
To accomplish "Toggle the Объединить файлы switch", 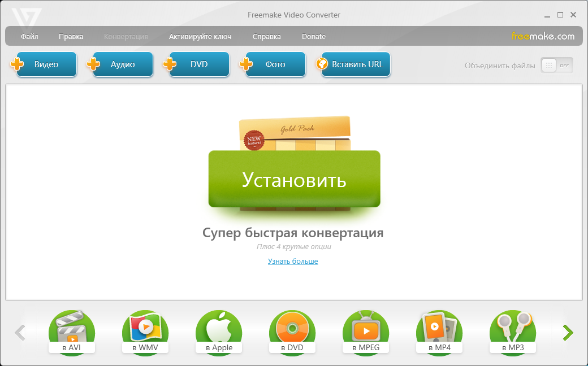I will tap(557, 66).
